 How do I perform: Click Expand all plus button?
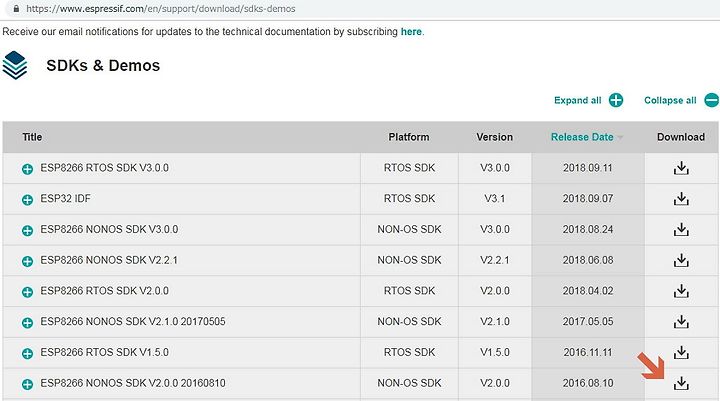click(x=616, y=100)
